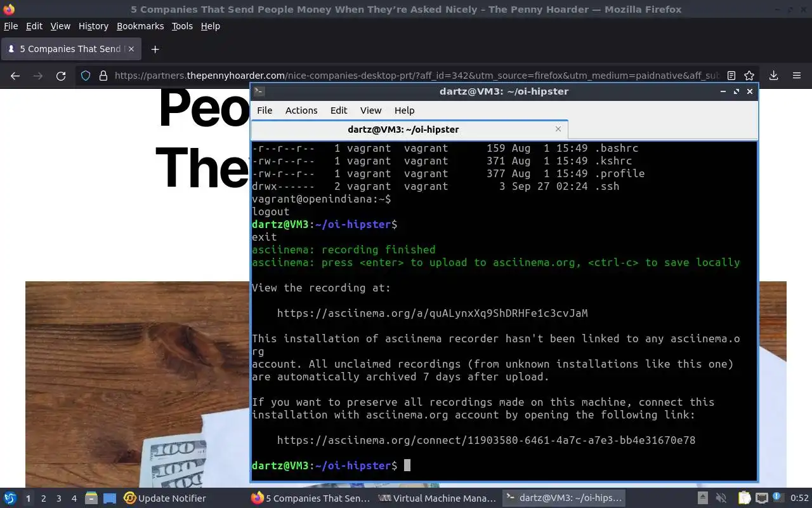Switch to workspace 1
812x508 pixels.
coord(28,498)
